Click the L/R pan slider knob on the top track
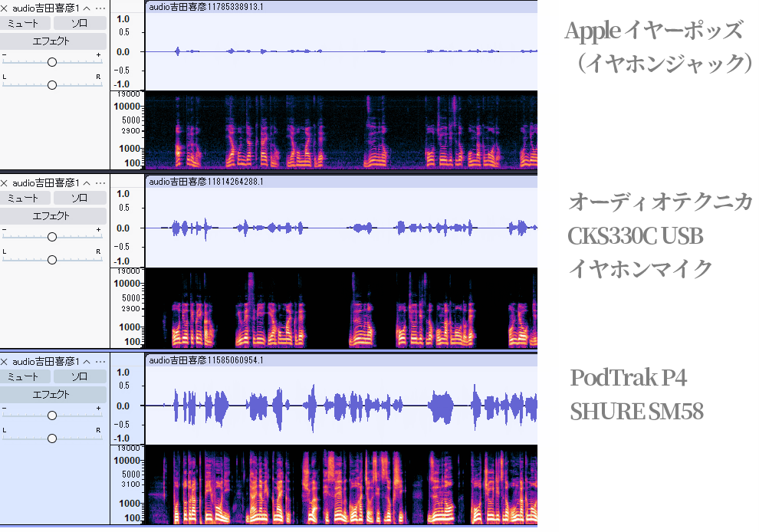Viewport: 759px width, 532px height. pos(52,85)
